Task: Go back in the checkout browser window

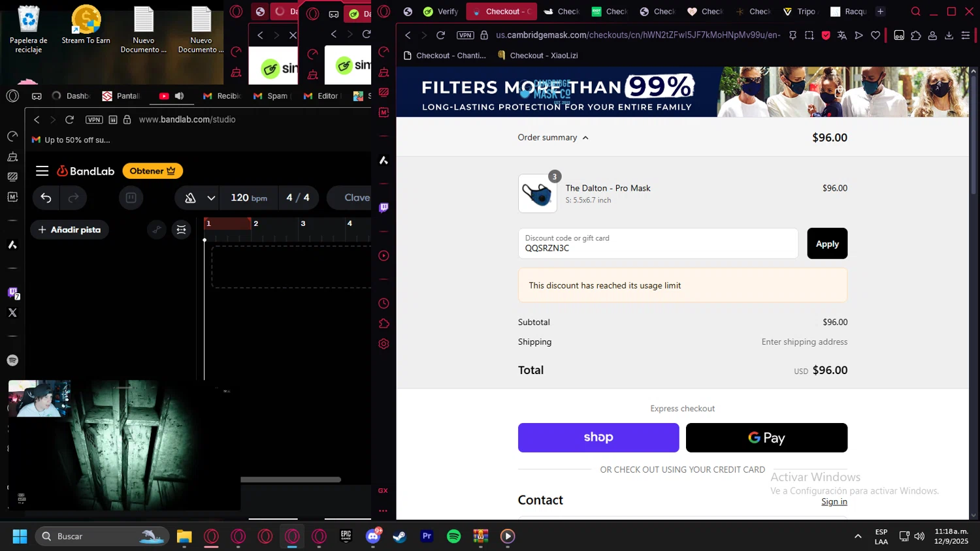Action: point(408,35)
